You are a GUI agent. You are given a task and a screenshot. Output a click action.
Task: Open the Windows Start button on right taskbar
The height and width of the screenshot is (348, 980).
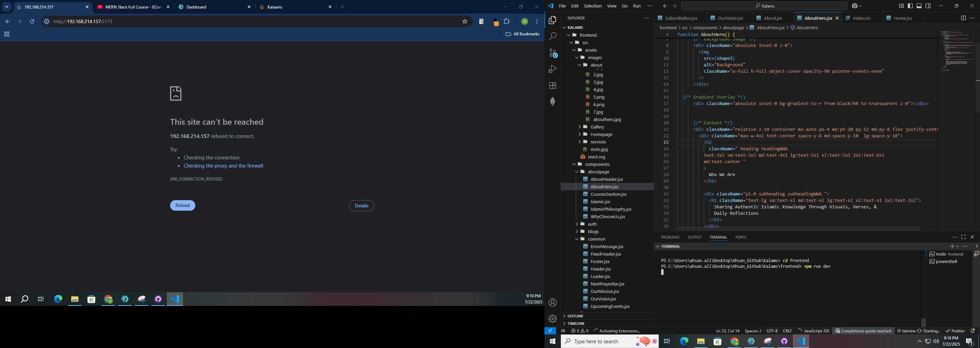pos(552,342)
